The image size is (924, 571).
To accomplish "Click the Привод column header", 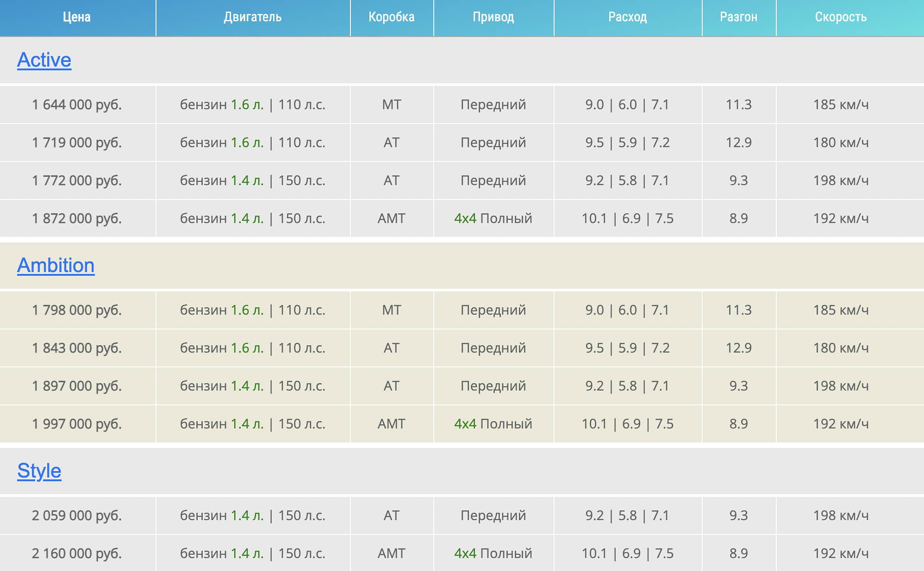I will point(493,18).
